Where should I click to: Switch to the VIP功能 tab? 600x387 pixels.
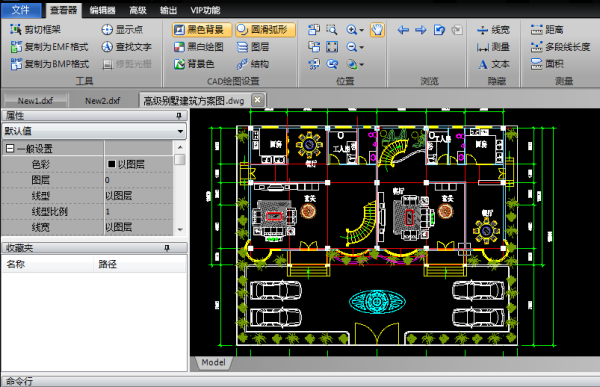coord(205,10)
